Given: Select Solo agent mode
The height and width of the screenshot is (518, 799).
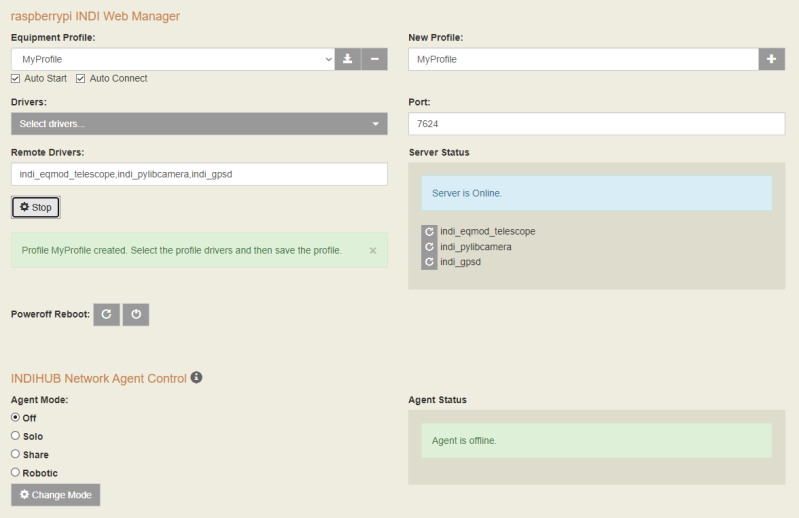Looking at the screenshot, I should [16, 435].
